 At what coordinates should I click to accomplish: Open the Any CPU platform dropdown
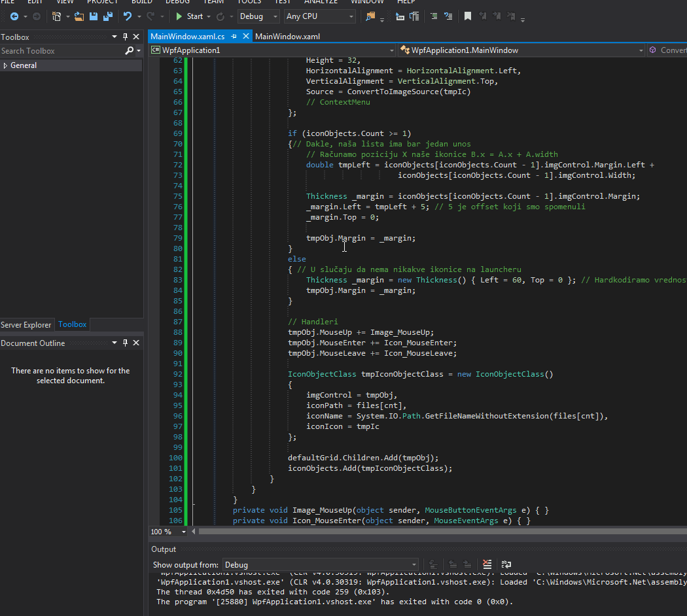point(320,16)
